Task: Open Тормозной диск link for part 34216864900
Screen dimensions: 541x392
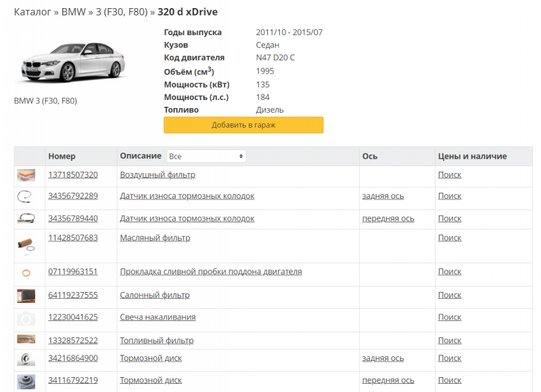Action: click(x=151, y=358)
